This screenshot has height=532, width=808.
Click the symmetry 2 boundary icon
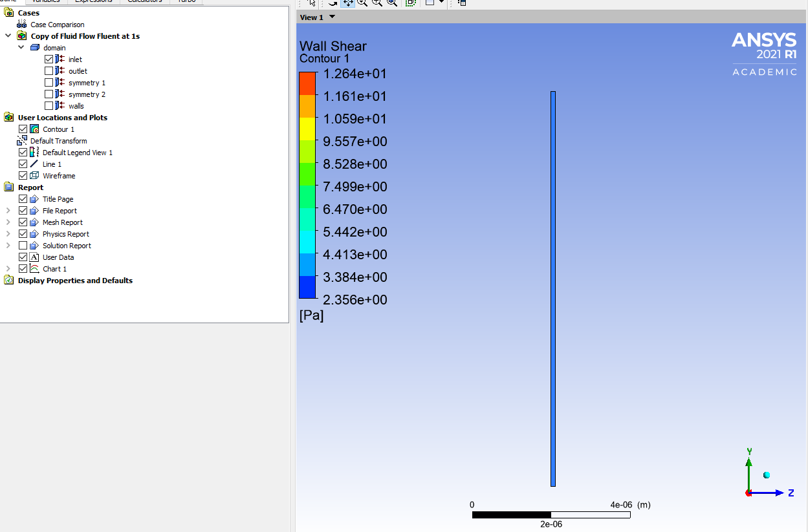[x=60, y=94]
